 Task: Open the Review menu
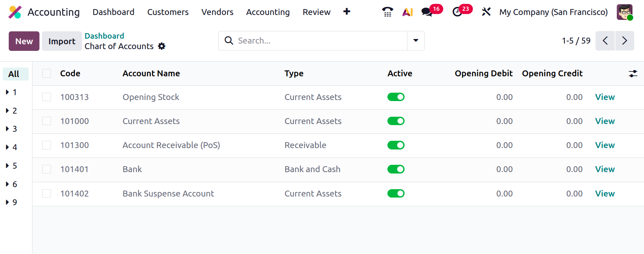coord(316,12)
